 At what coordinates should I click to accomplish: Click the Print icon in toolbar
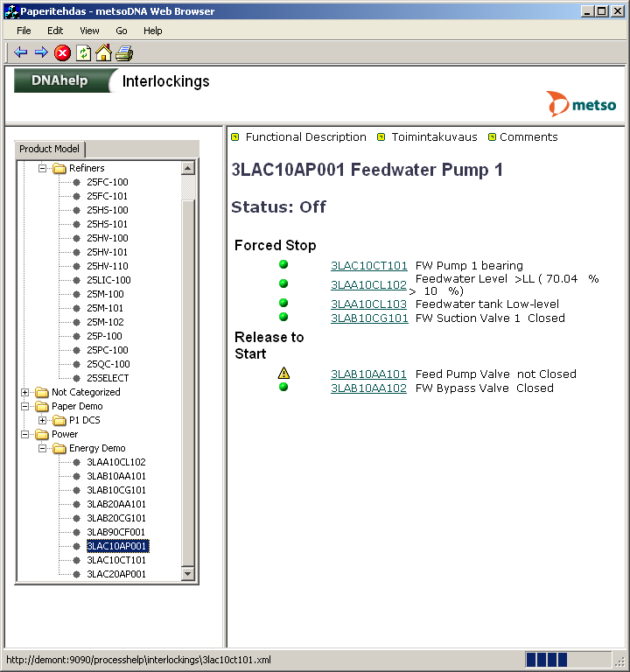(125, 53)
